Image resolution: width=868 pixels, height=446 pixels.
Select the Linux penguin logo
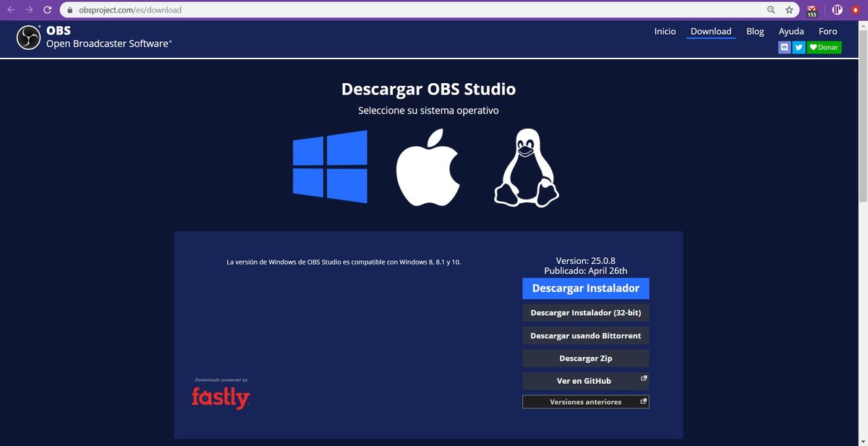527,168
